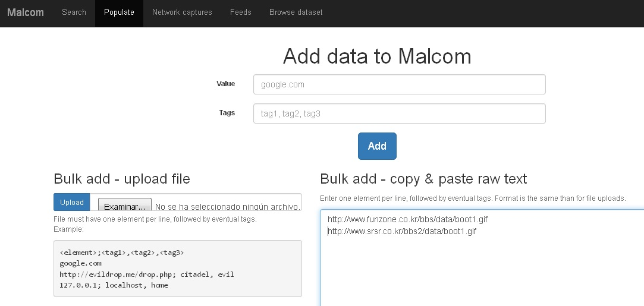Click the 'Add data to Malcom' heading
Viewport: 644px width, 306px height.
[377, 56]
